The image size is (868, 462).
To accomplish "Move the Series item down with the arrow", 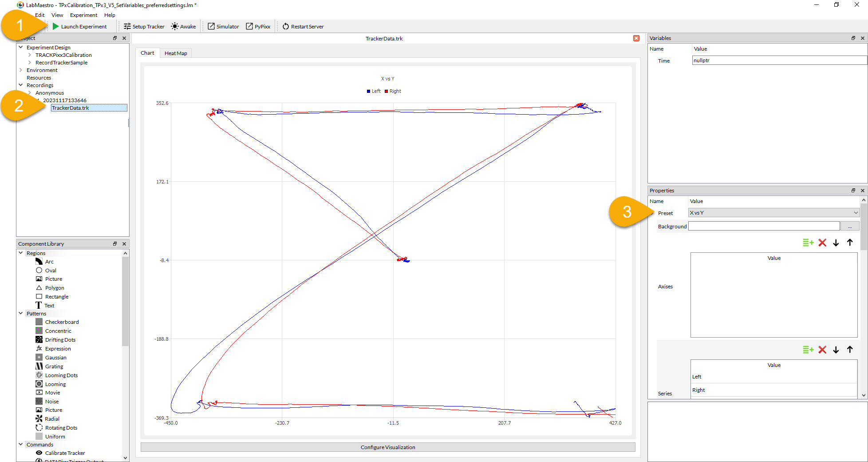I will (836, 350).
